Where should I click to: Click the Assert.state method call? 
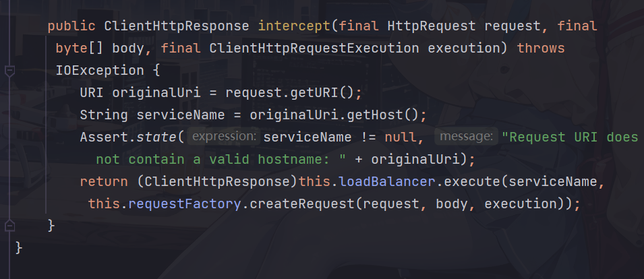click(128, 137)
